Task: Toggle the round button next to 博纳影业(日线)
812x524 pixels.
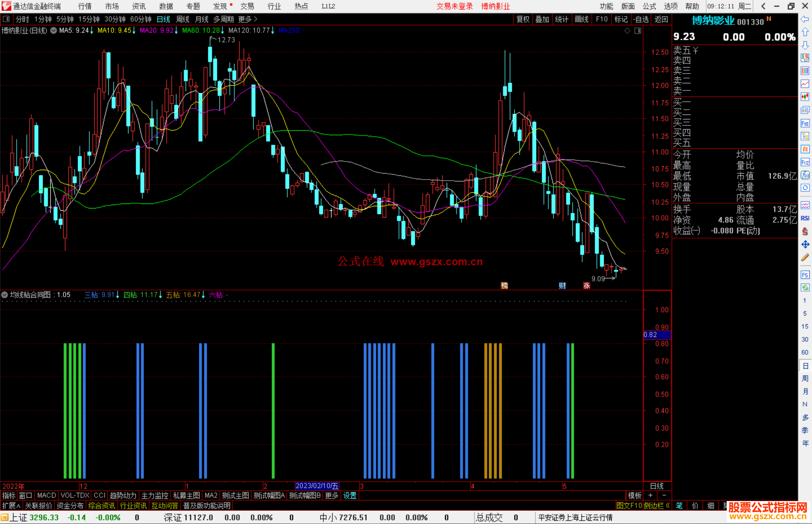Action: point(53,30)
